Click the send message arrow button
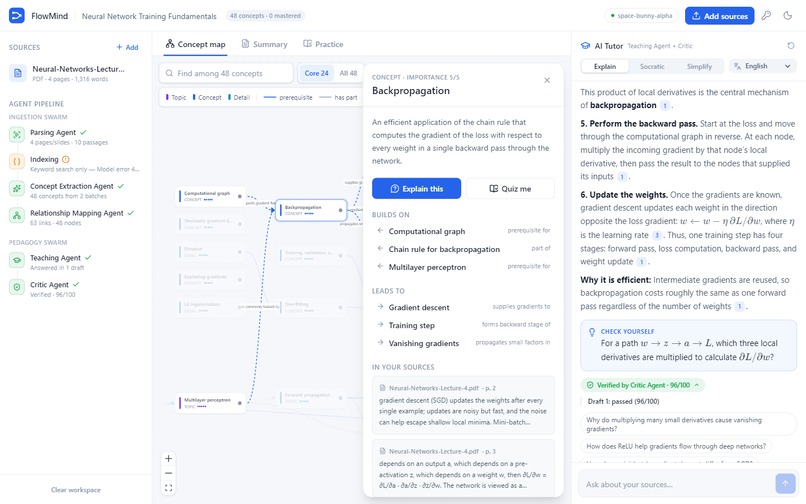This screenshot has height=504, width=806. 785,483
